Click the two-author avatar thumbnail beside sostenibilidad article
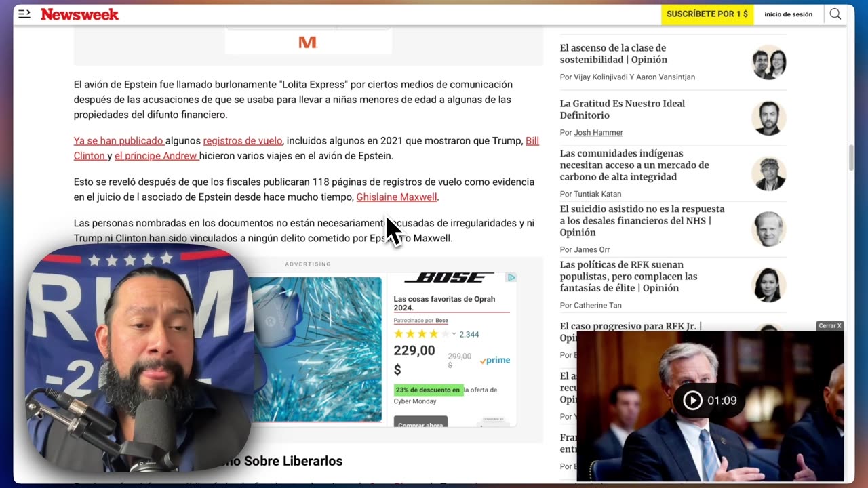The height and width of the screenshot is (488, 868). pyautogui.click(x=769, y=62)
